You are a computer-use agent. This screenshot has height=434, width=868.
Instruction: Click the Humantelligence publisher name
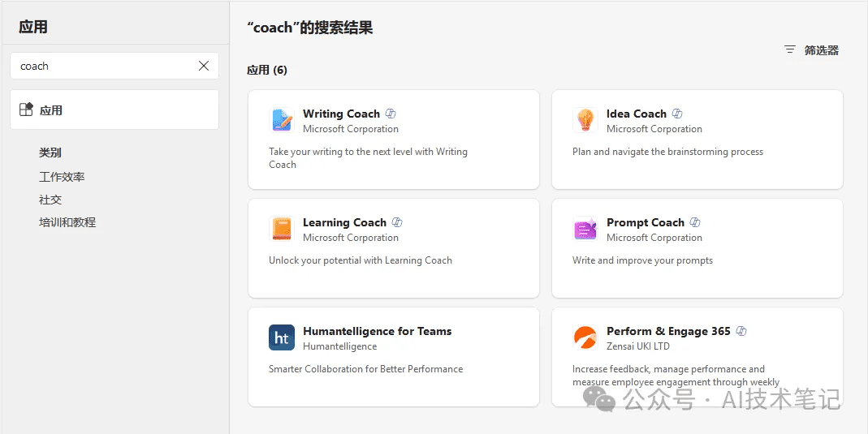tap(340, 346)
